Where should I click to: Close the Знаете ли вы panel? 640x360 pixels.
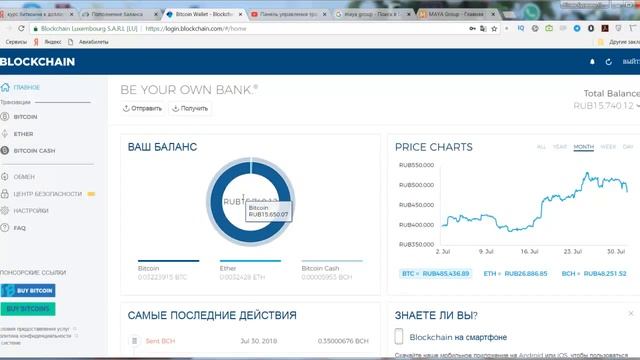[631, 313]
